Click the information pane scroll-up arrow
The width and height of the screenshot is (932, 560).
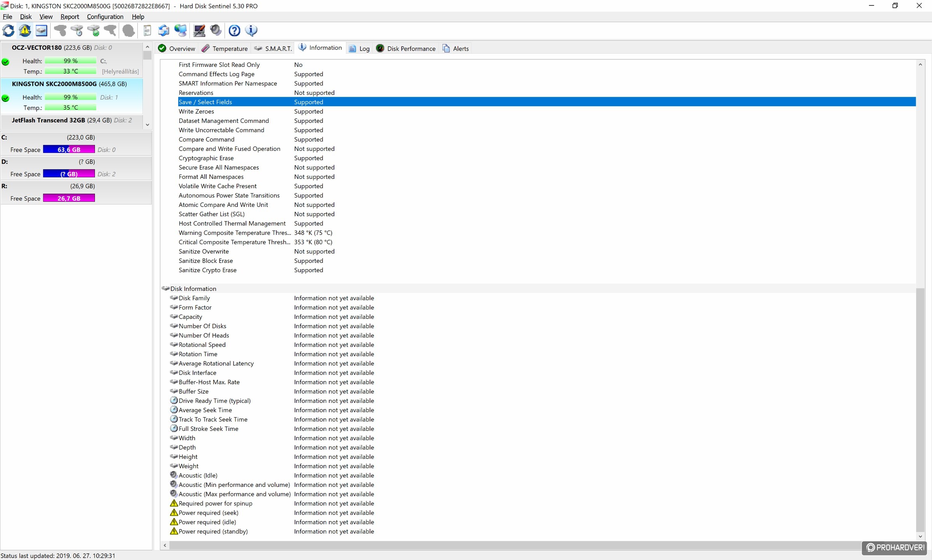(920, 65)
